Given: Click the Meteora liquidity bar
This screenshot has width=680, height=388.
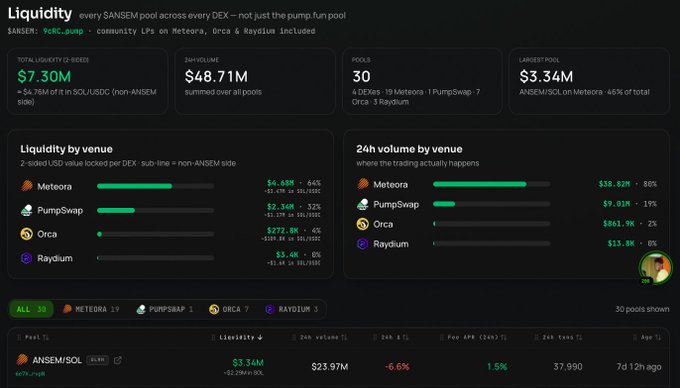Looking at the screenshot, I should (155, 186).
